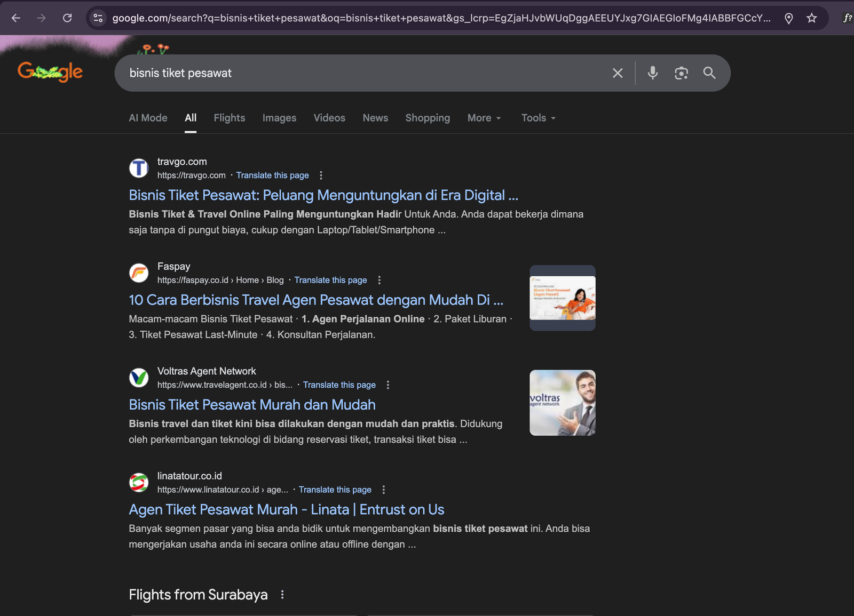
Task: Open more options for travgo.com result
Action: (x=321, y=175)
